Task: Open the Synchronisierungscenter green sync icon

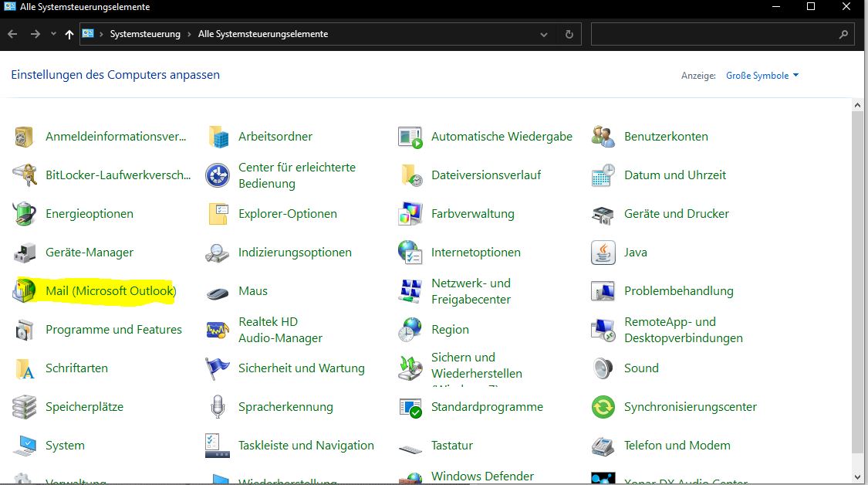Action: coord(603,407)
